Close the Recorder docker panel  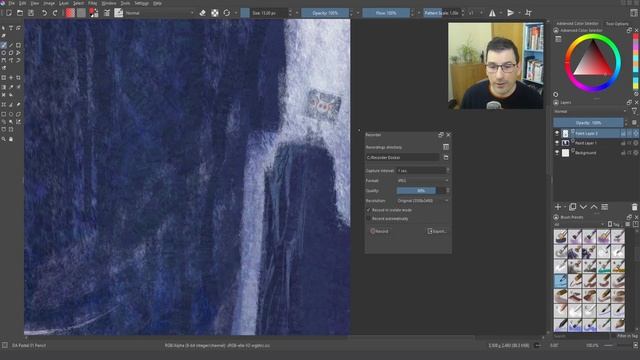pos(448,135)
